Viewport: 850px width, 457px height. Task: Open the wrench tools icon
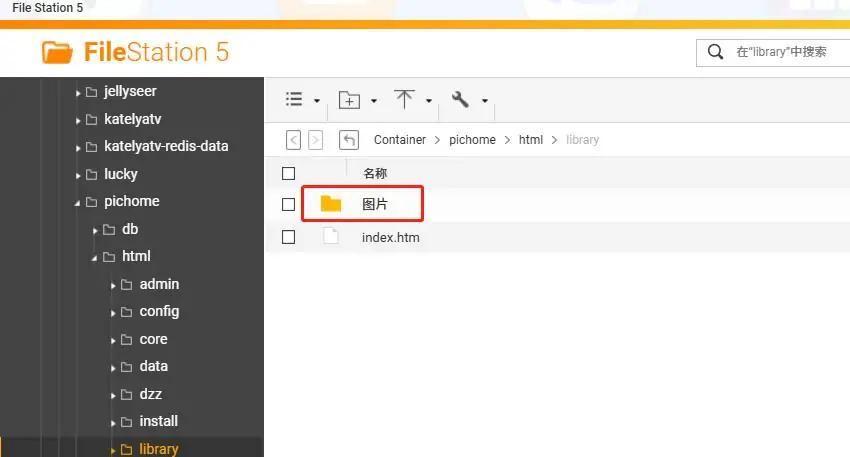click(x=460, y=100)
